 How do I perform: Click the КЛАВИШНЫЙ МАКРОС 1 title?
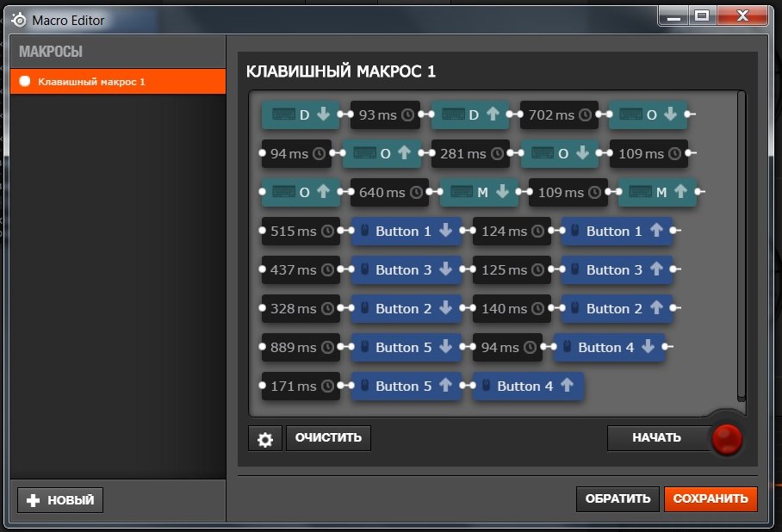pos(341,71)
